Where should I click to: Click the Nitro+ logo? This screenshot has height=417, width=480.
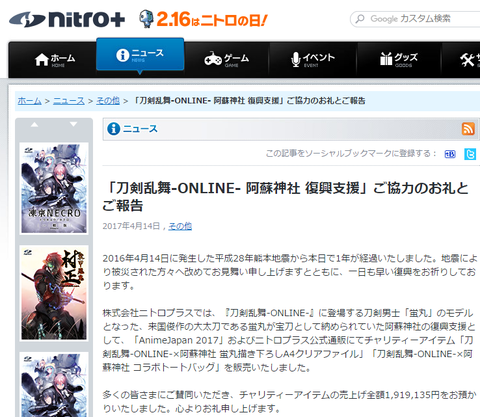(x=67, y=19)
